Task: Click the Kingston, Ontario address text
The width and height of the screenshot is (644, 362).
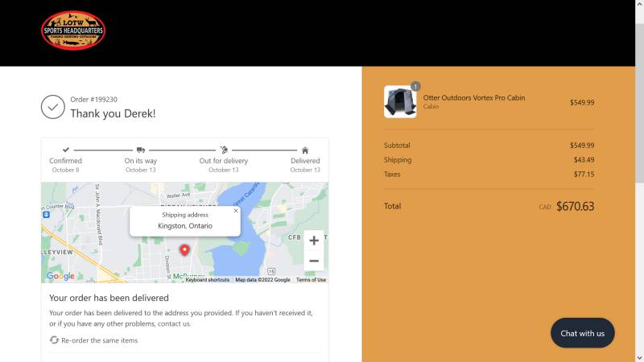Action: (x=185, y=226)
